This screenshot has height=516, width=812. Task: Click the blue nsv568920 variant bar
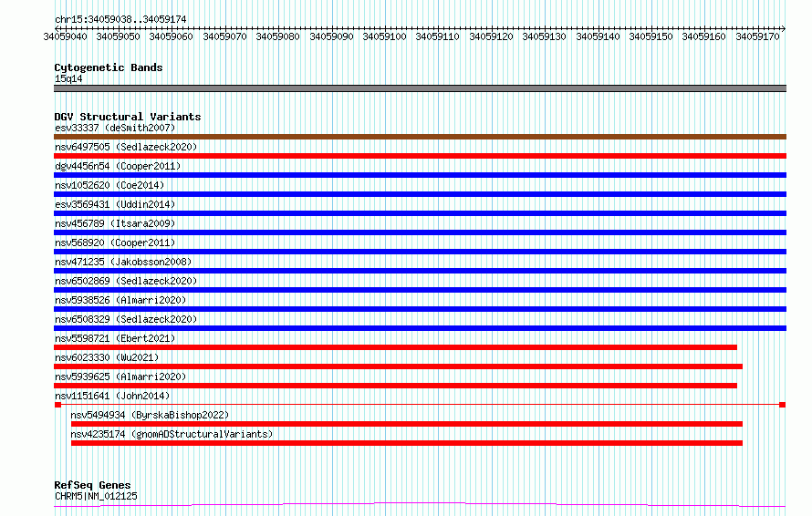click(420, 252)
